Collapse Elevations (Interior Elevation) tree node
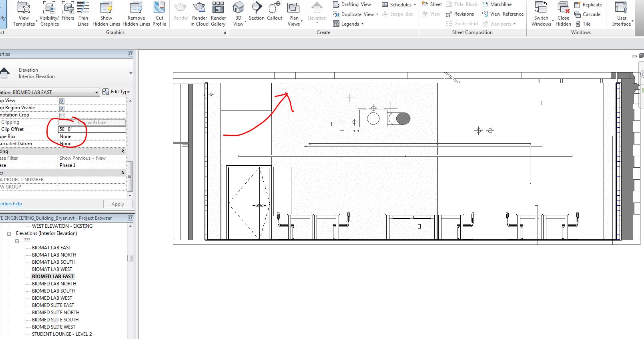Viewport: 644px width, 339px height. pyautogui.click(x=9, y=233)
